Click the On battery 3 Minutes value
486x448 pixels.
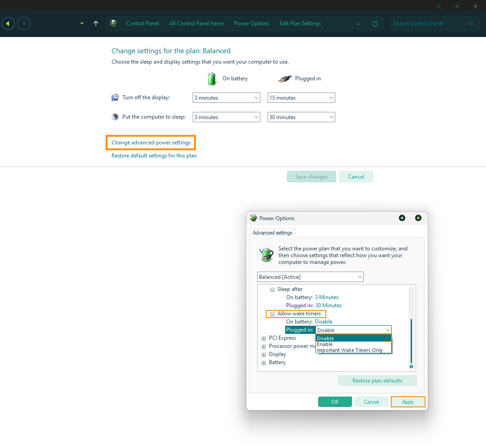pyautogui.click(x=327, y=297)
